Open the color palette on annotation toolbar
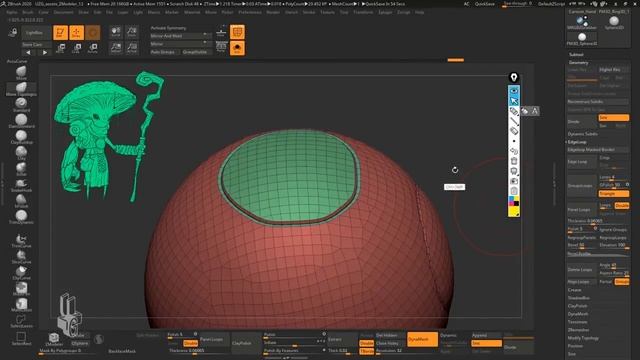 coord(514,206)
